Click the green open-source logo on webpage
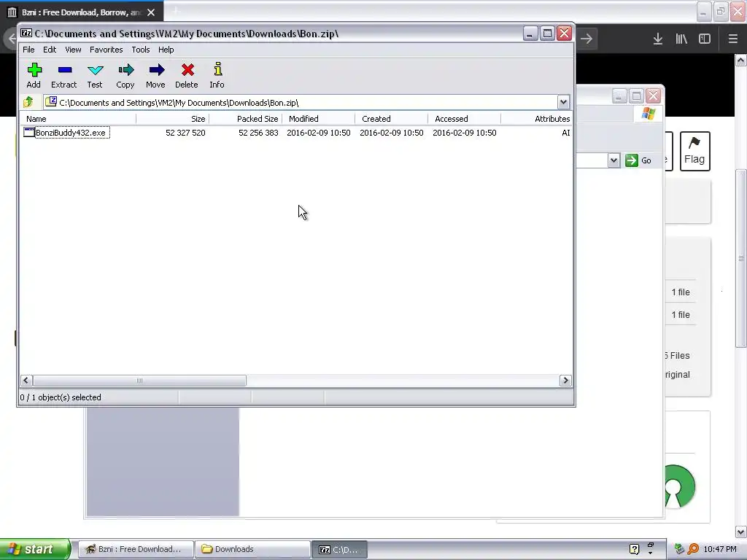The width and height of the screenshot is (747, 560). 679,486
